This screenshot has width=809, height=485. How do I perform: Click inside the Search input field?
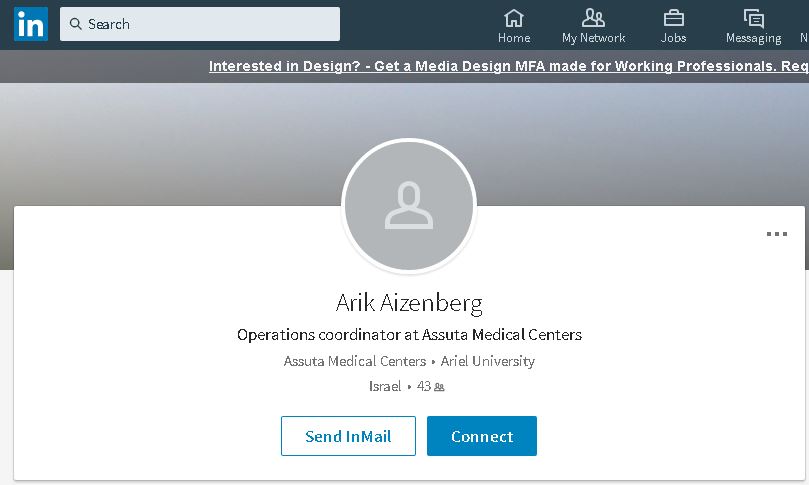[210, 24]
